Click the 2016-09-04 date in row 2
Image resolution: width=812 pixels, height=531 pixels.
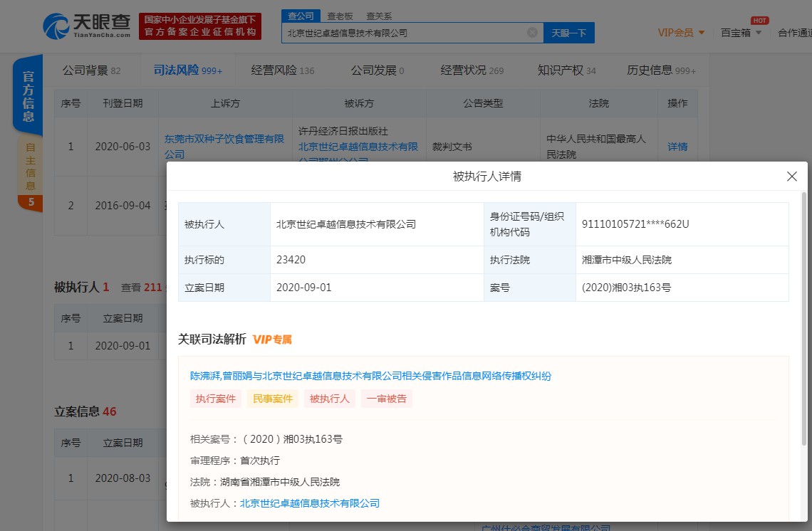[123, 206]
